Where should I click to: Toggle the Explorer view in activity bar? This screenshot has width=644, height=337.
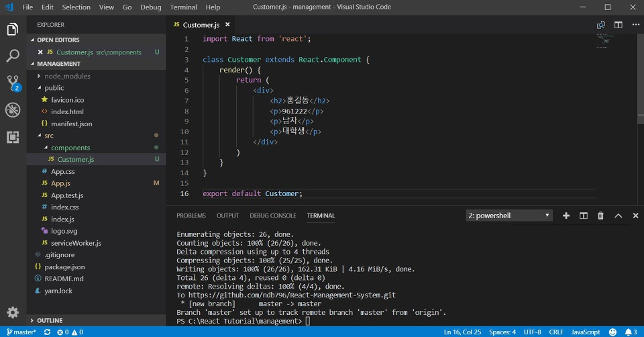pos(13,30)
